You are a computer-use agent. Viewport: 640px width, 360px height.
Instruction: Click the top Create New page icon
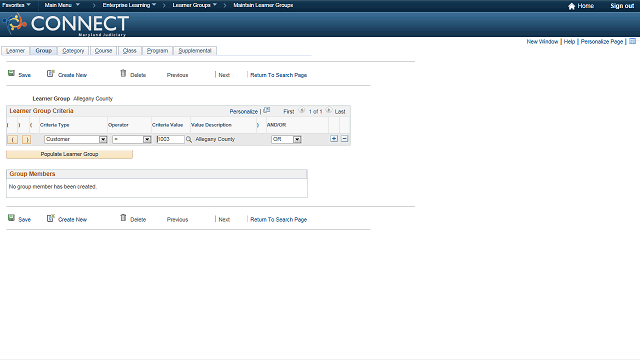coord(50,73)
